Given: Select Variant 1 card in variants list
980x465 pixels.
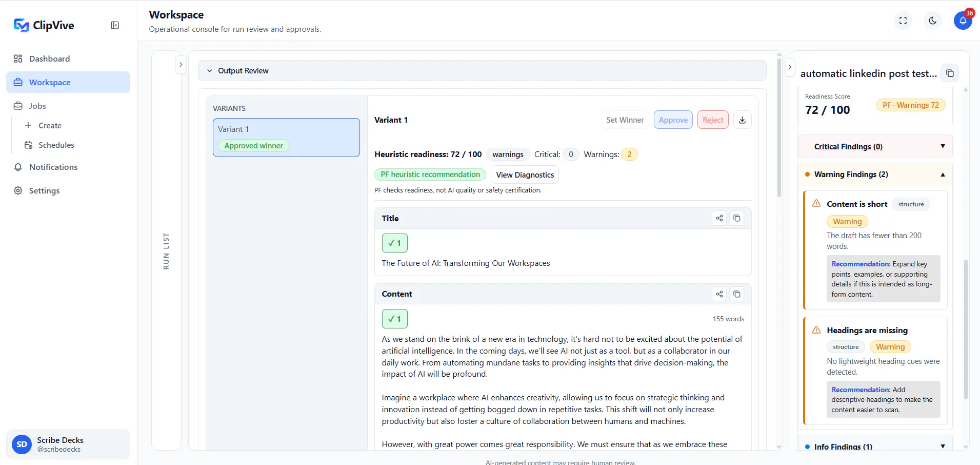Looking at the screenshot, I should coord(286,138).
